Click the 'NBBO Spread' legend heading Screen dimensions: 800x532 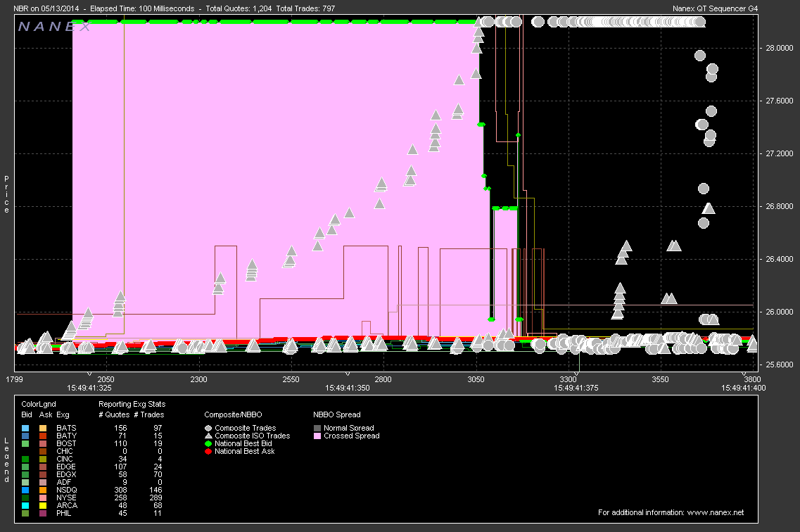pos(337,414)
